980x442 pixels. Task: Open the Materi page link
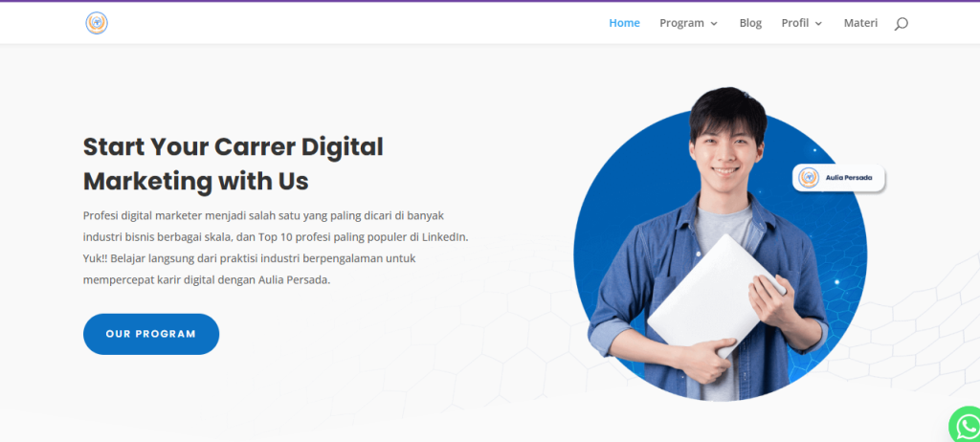click(860, 23)
